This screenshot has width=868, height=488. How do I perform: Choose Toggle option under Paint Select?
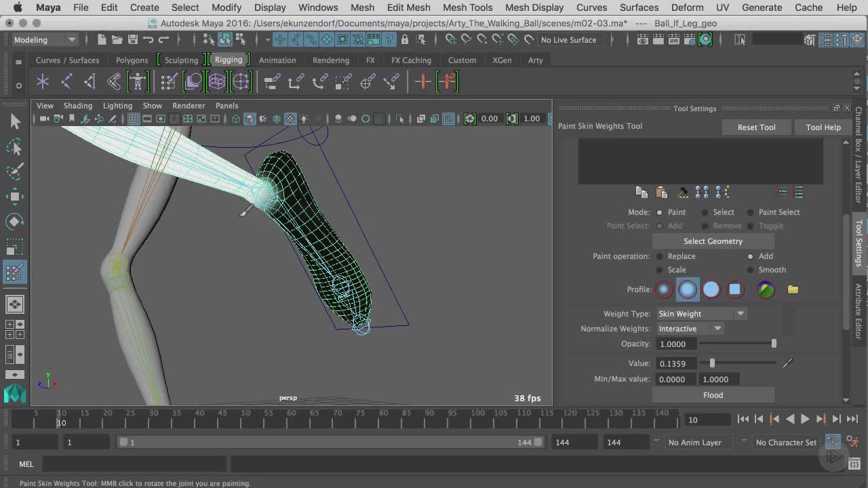[x=751, y=226]
